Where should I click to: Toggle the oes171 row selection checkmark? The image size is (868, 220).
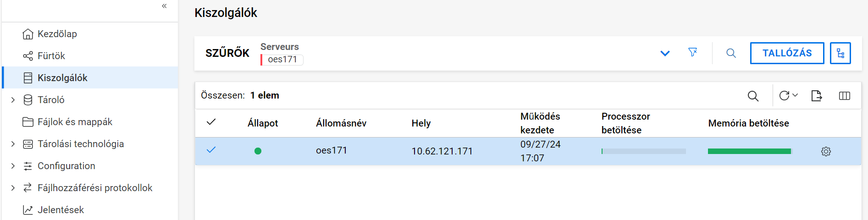pyautogui.click(x=211, y=150)
